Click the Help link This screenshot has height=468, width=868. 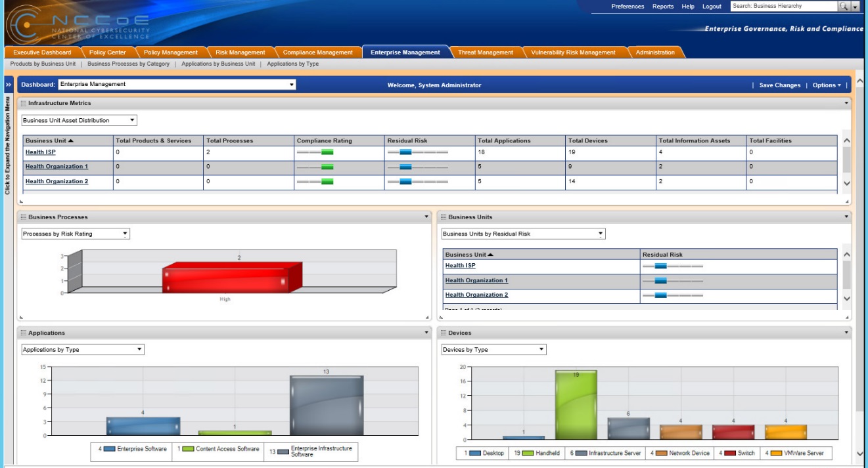click(688, 7)
